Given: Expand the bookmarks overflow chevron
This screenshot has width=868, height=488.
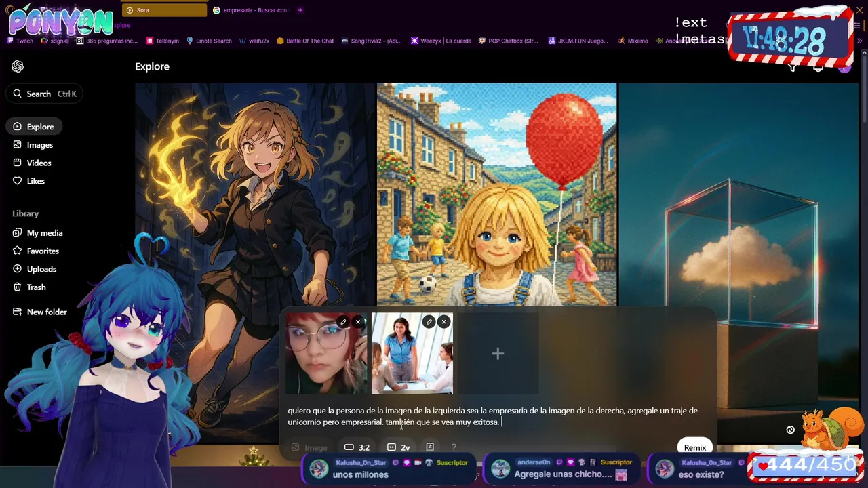Looking at the screenshot, I should pyautogui.click(x=859, y=41).
